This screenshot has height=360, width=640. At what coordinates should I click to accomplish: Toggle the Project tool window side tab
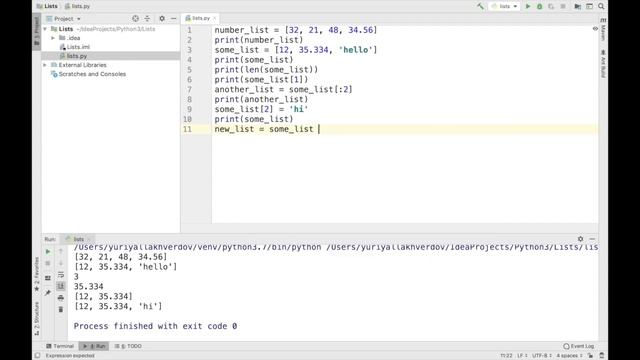(x=37, y=31)
